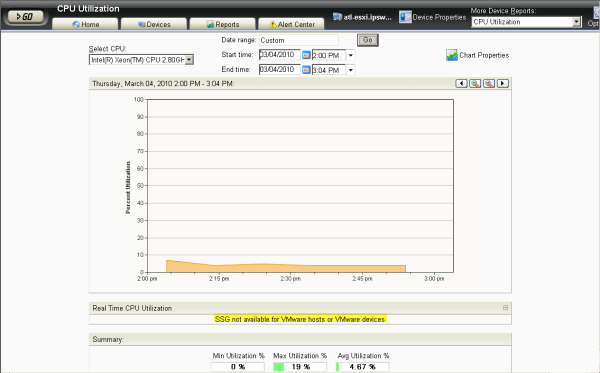600x373 pixels.
Task: Click the Devices tab icon
Action: (142, 24)
